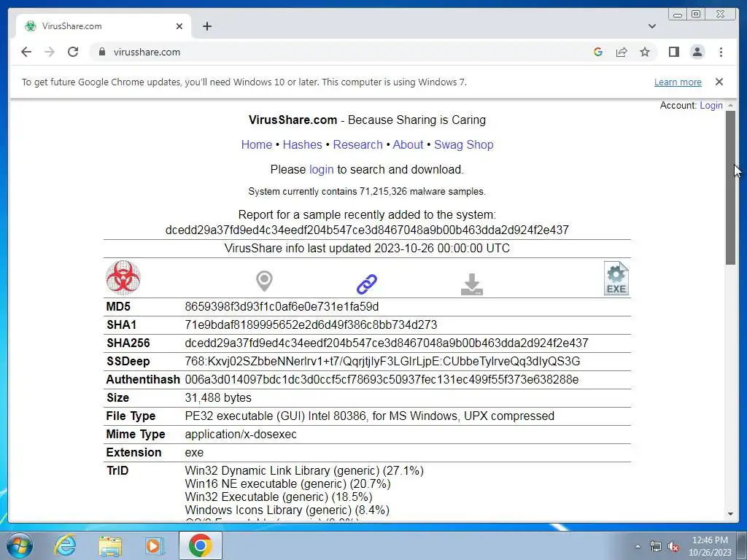The width and height of the screenshot is (747, 560).
Task: Click TrID line Windows Icons Library (8.4%)
Action: pyautogui.click(x=287, y=510)
